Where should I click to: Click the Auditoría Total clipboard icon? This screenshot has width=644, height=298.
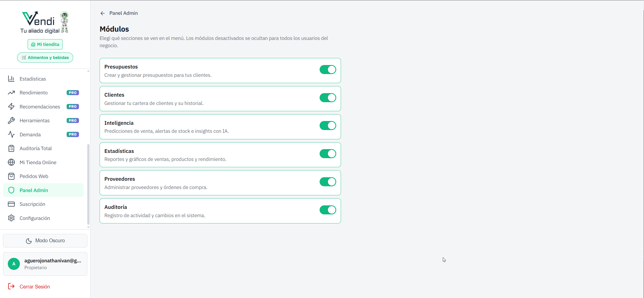point(12,148)
